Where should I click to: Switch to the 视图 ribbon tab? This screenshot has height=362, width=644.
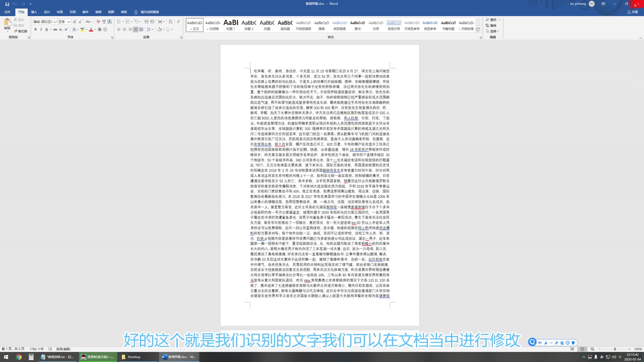[111, 12]
